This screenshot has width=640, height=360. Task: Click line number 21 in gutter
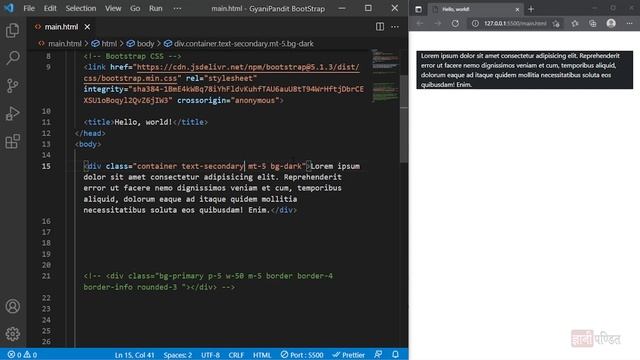click(46, 276)
